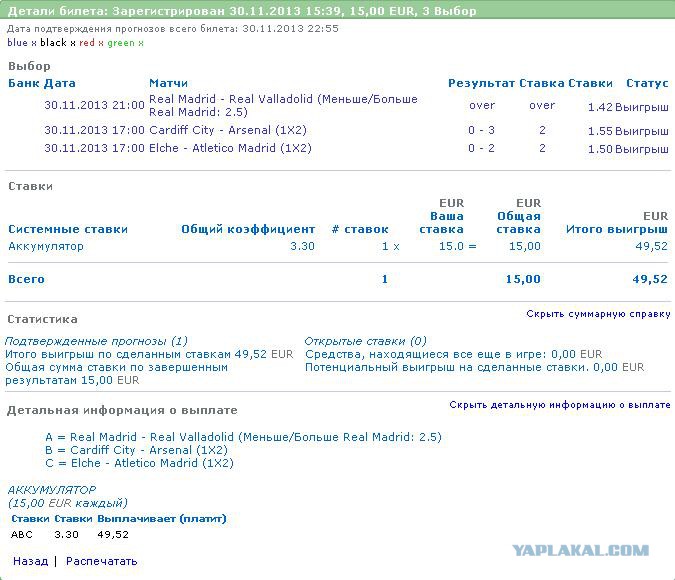
Task: Click the Матчи column header
Action: [168, 83]
